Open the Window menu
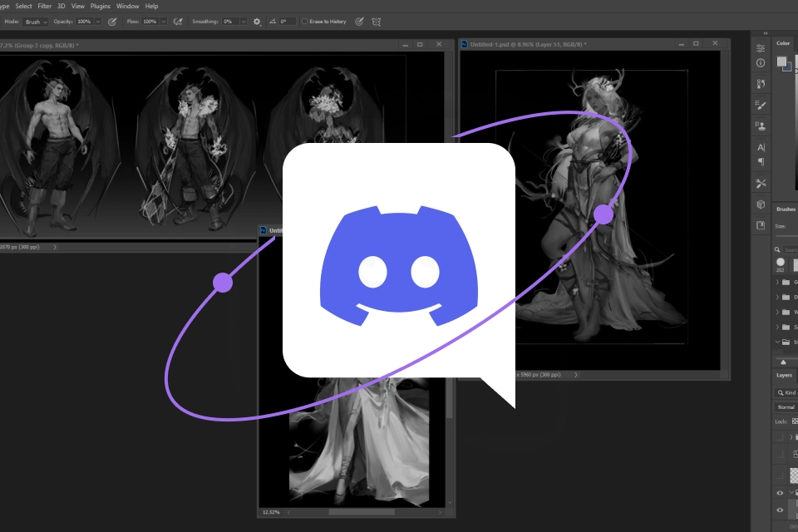 (127, 6)
